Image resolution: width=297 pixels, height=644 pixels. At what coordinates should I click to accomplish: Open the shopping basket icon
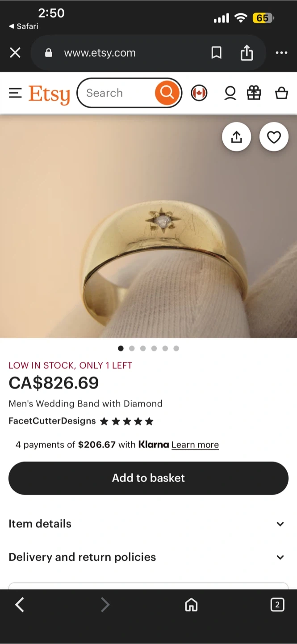coord(281,93)
